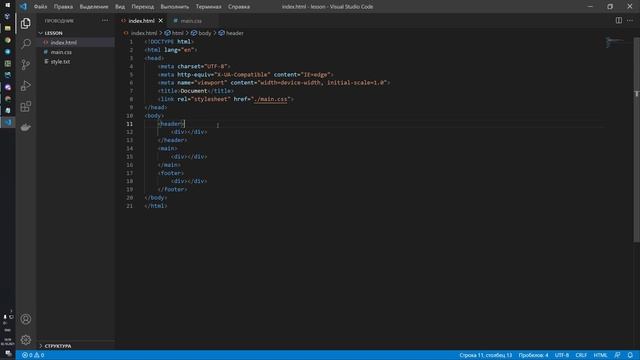Screen dimensions: 640x360
Task: Click the footer opening tag on line 17
Action: coord(171,173)
